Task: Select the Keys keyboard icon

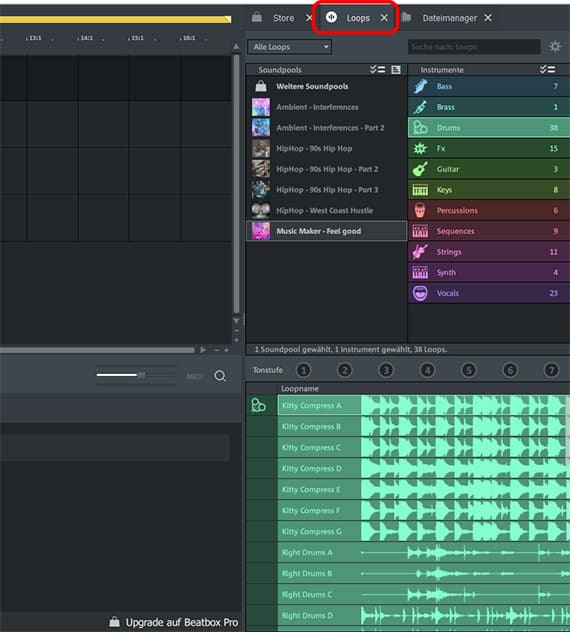Action: click(420, 190)
